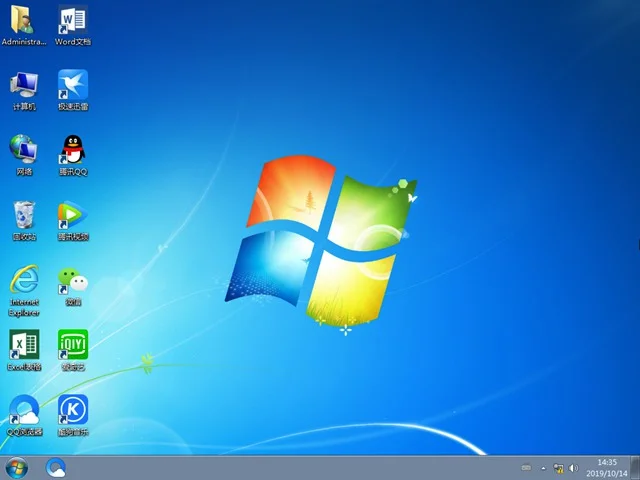
Task: Select the 回收站 recycle bin icon
Action: pos(24,220)
